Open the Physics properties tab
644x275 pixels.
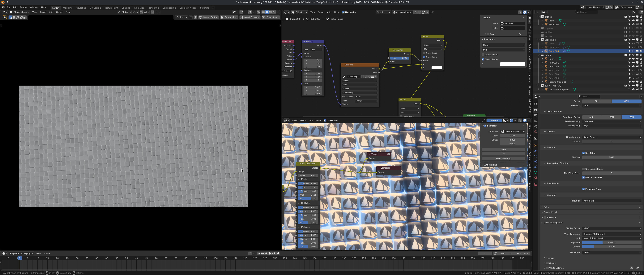click(x=535, y=162)
